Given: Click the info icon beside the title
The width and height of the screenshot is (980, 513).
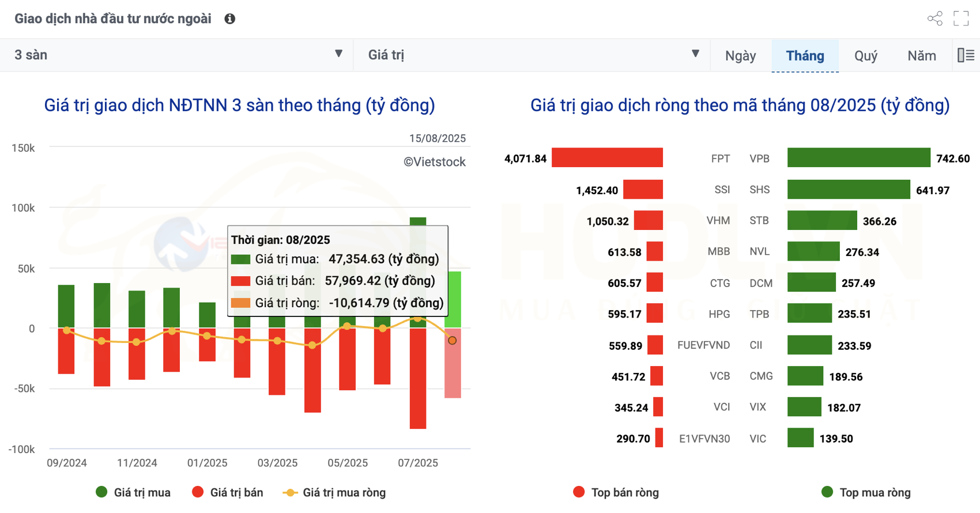Looking at the screenshot, I should point(229,19).
